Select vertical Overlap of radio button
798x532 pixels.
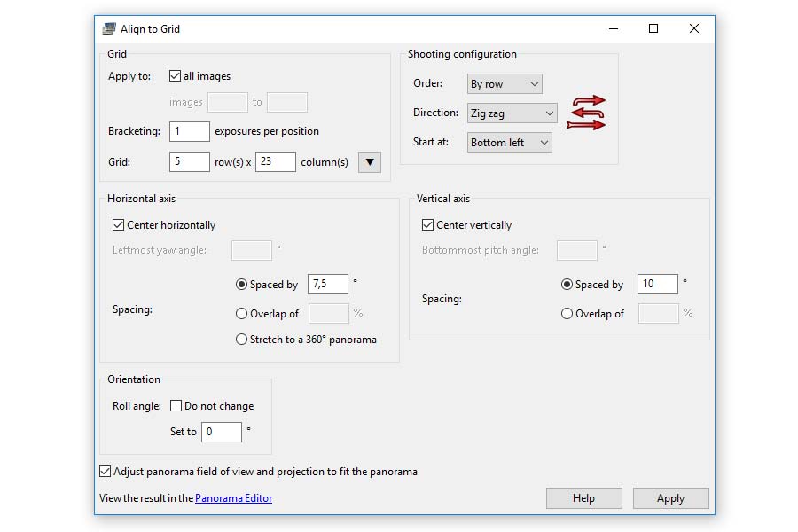(x=567, y=314)
